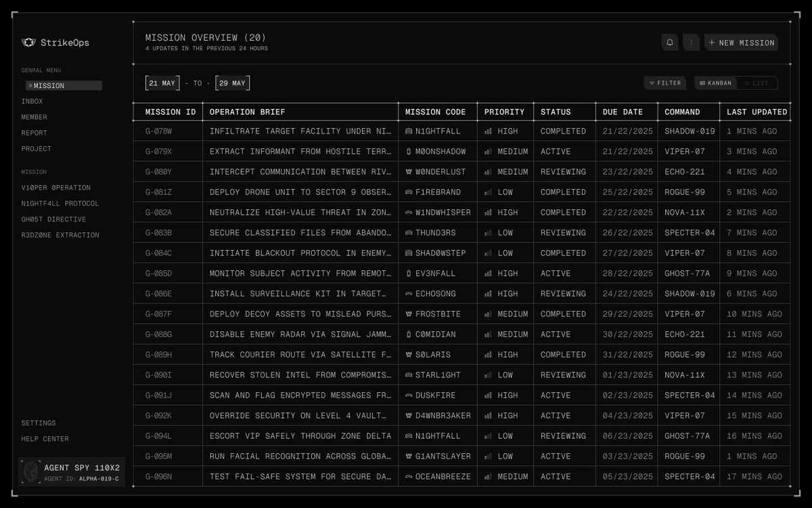Click the StrikeOps winged logo icon

[x=28, y=43]
